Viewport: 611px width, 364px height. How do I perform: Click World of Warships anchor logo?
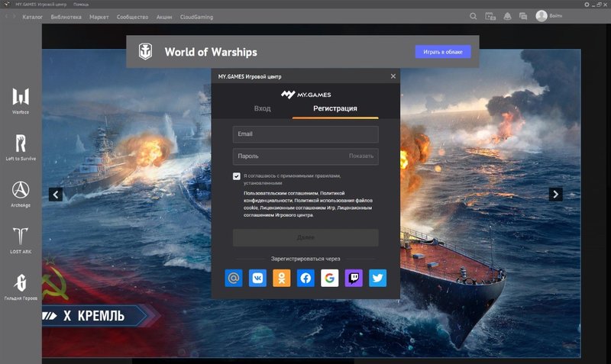coord(145,51)
